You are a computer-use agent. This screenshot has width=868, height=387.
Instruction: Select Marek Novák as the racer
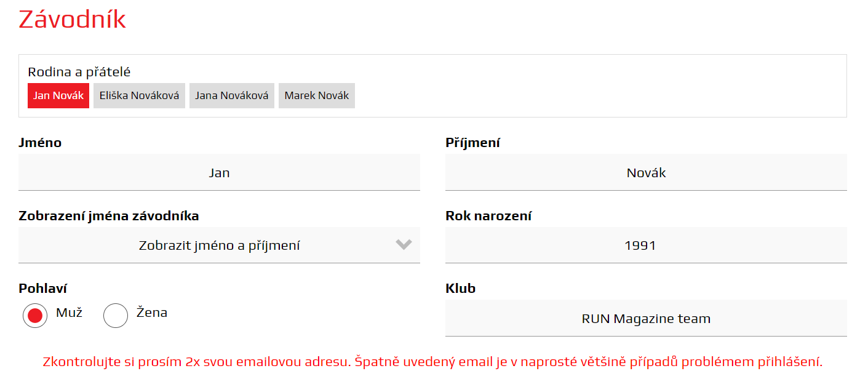[316, 95]
